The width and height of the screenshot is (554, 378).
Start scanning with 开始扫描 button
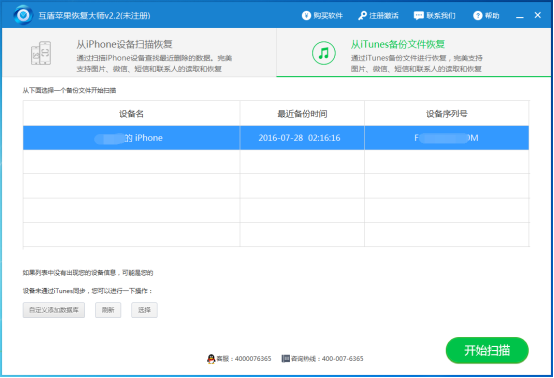point(487,350)
